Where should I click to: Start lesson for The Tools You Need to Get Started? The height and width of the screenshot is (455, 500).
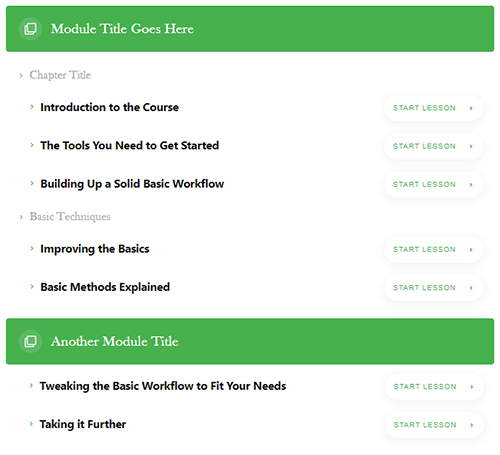tap(433, 146)
